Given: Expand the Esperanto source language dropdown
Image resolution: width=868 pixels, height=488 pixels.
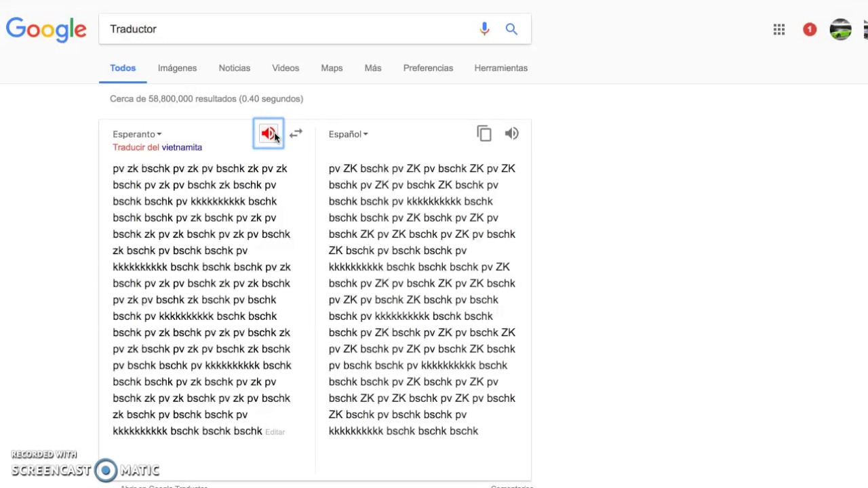Looking at the screenshot, I should coord(137,134).
